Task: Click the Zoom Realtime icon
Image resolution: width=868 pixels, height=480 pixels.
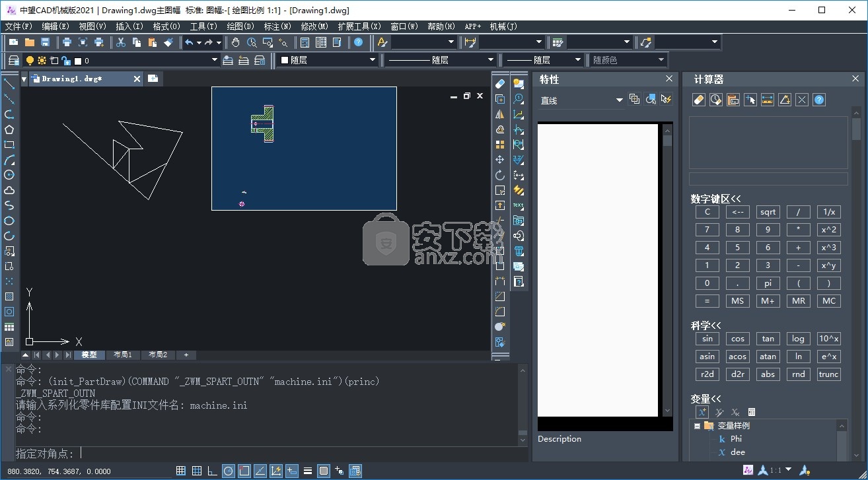Action: tap(252, 42)
